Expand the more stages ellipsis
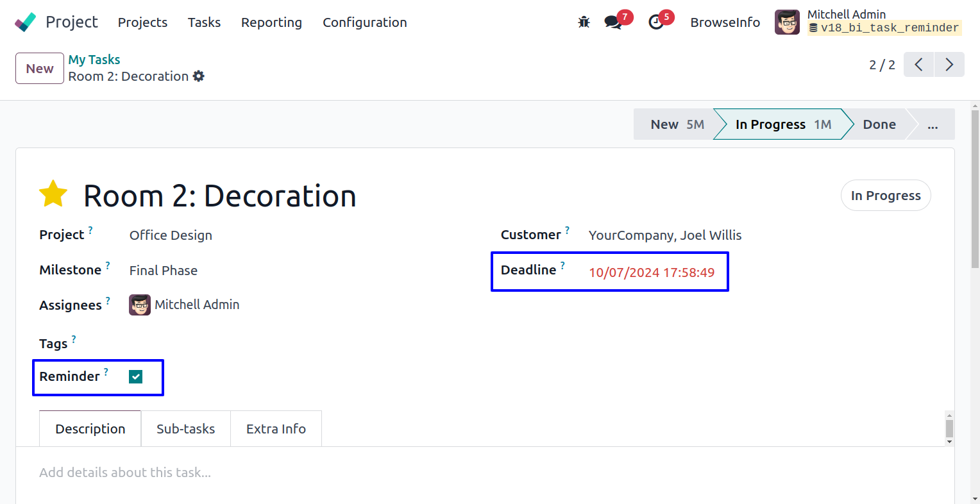Screen dimensions: 980x504 click(x=932, y=124)
